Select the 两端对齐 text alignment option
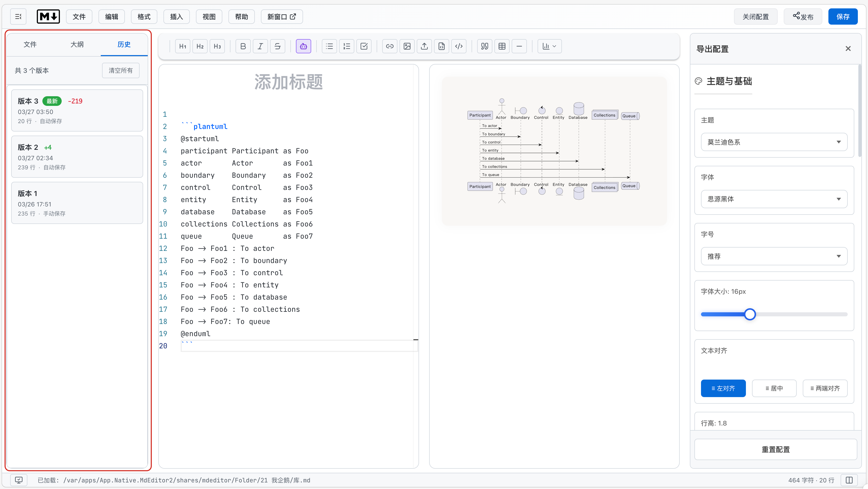The width and height of the screenshot is (868, 489). click(825, 388)
